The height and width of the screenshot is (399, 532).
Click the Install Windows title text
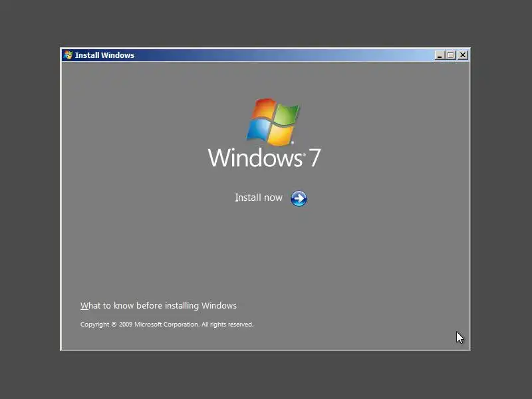[104, 55]
